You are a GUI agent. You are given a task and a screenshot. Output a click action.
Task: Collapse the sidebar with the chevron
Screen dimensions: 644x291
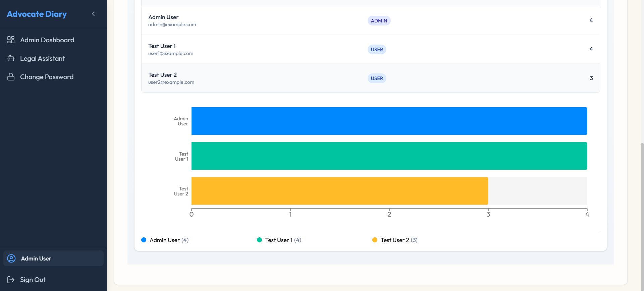93,14
